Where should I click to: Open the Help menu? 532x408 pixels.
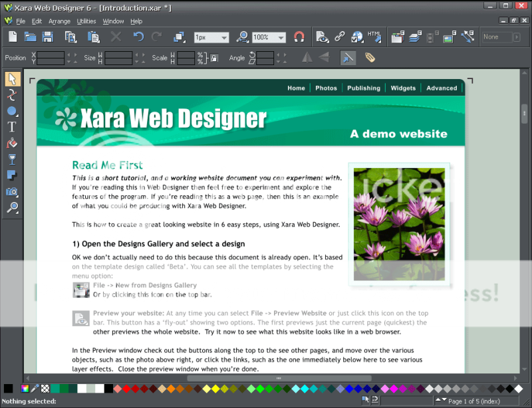point(136,21)
